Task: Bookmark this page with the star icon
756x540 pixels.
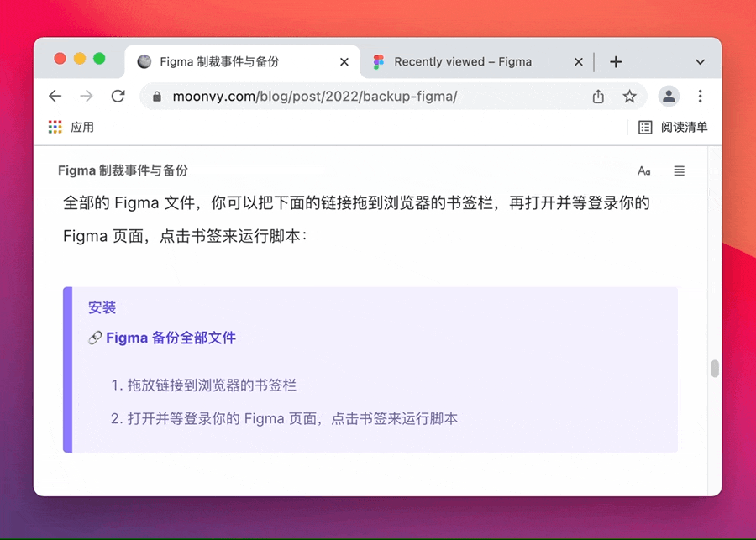Action: pyautogui.click(x=629, y=97)
